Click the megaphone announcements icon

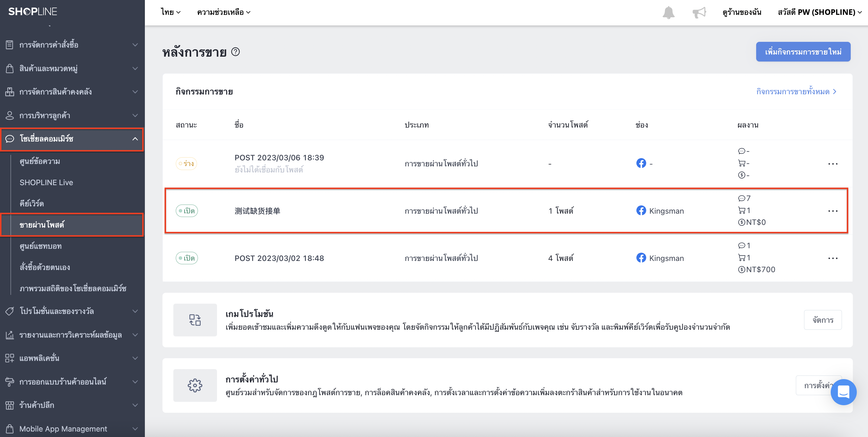coord(699,12)
